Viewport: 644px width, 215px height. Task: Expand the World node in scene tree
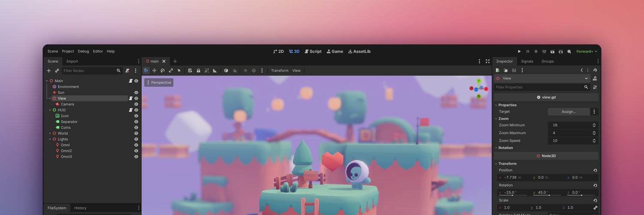pyautogui.click(x=50, y=133)
